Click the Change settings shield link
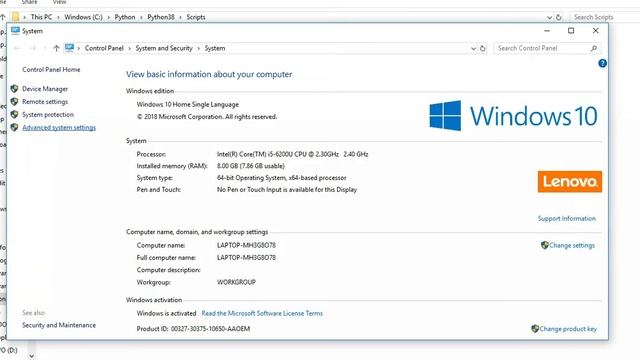 [568, 245]
